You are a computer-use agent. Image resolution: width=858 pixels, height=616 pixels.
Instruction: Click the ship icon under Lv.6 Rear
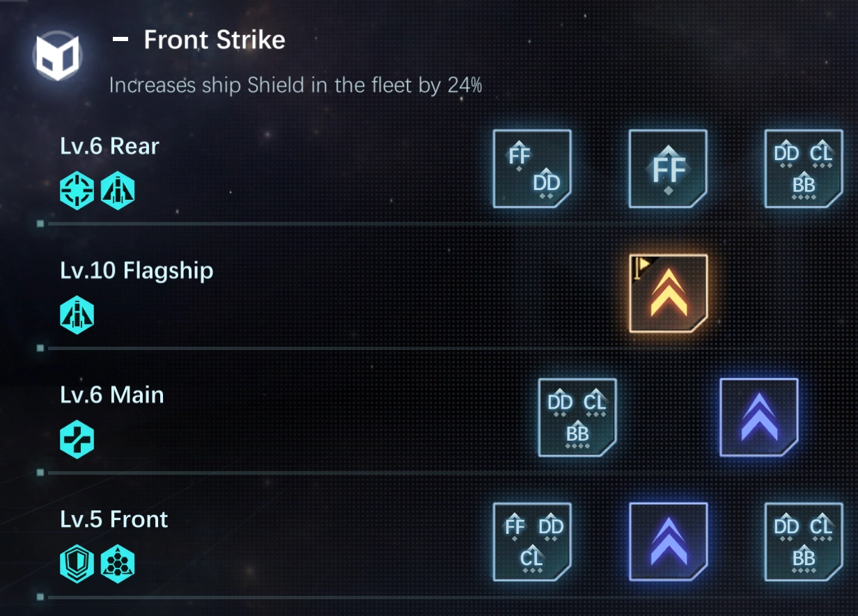point(117,191)
